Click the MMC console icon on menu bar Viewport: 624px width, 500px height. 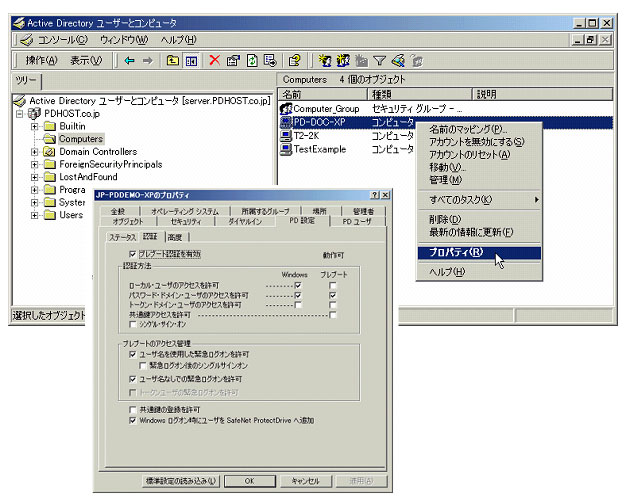tap(27, 40)
